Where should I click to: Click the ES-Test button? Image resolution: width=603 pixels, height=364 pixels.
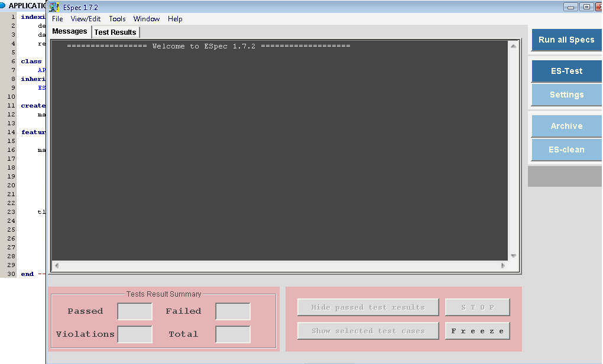tap(566, 71)
